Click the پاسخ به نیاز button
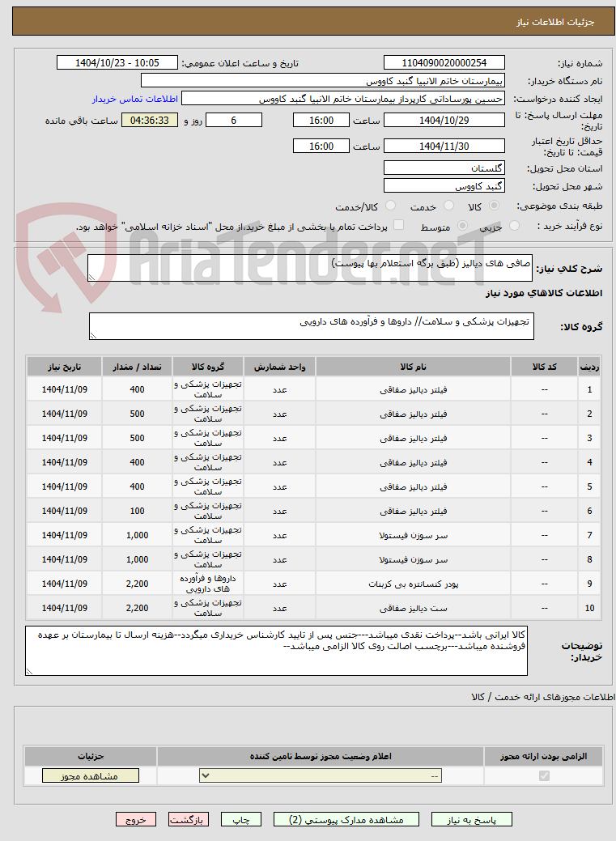 472,819
